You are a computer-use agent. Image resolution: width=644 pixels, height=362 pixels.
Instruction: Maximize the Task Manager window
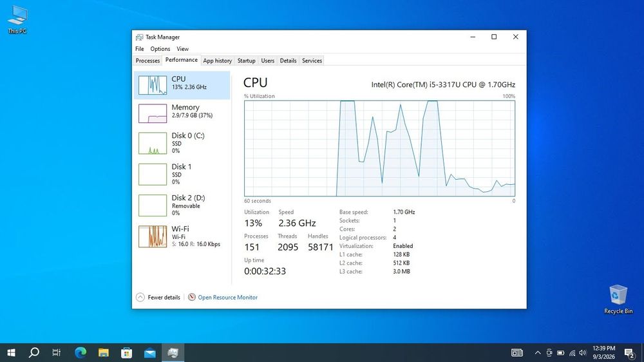pyautogui.click(x=494, y=37)
